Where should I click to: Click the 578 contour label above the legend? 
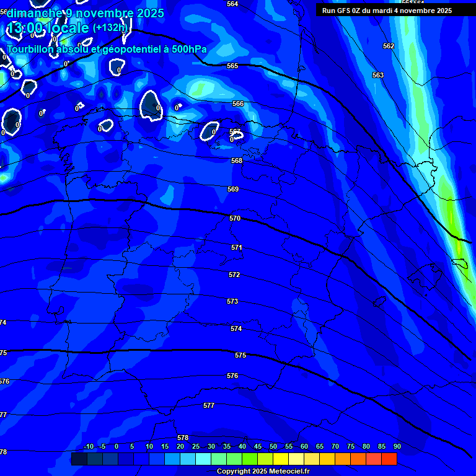point(182,438)
